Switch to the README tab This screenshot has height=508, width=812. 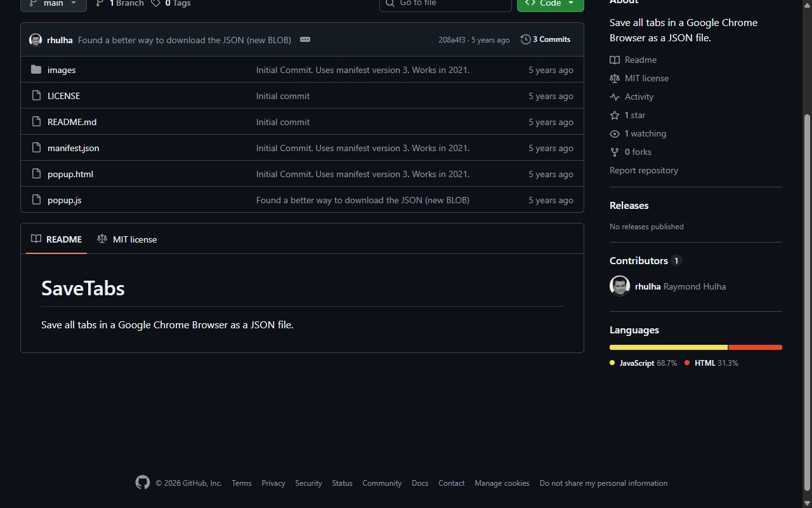tap(56, 239)
